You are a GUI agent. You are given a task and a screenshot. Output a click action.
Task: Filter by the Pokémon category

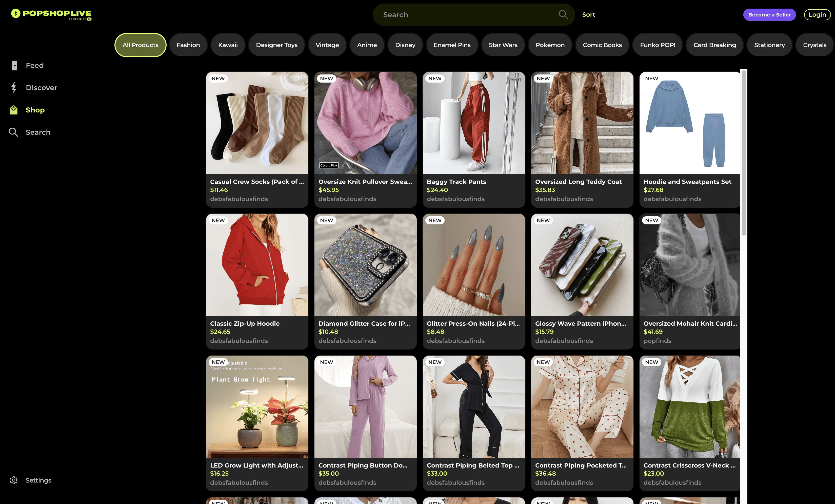(550, 45)
